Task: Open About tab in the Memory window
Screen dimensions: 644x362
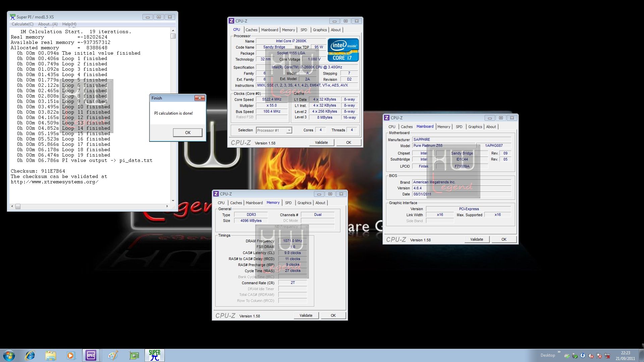Action: click(320, 203)
